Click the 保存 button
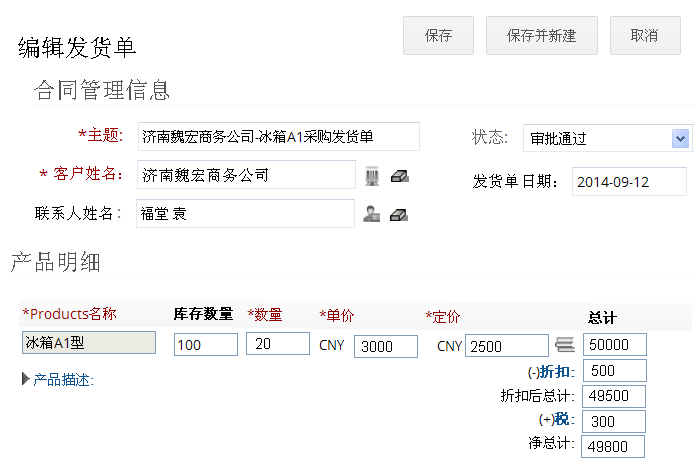Viewport: 700px width, 469px height. [x=438, y=36]
